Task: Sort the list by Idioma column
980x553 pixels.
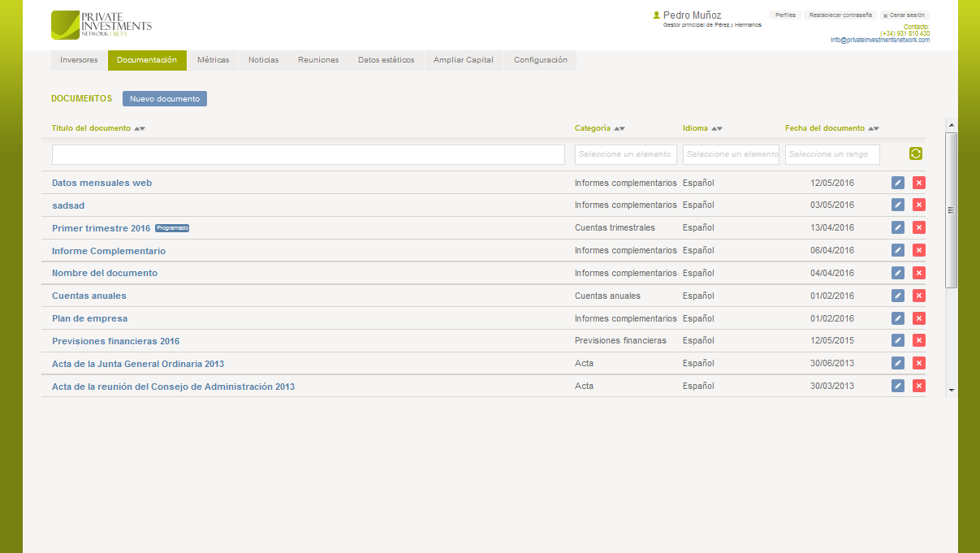Action: 716,128
